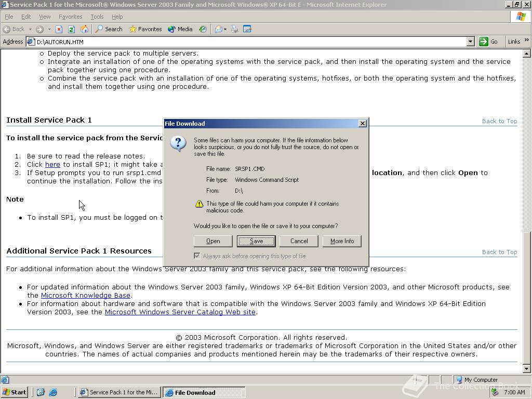This screenshot has height=399, width=532.
Task: Open the Mail dropdown menu
Action: pyautogui.click(x=225, y=29)
